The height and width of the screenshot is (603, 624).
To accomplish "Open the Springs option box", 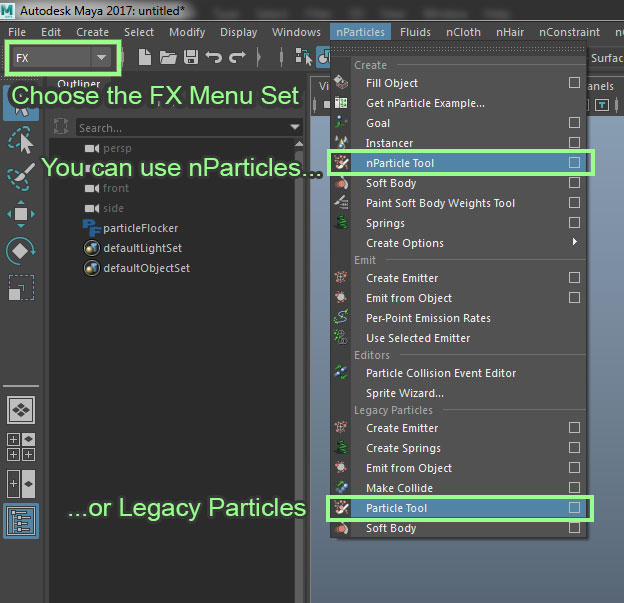I will tap(574, 222).
